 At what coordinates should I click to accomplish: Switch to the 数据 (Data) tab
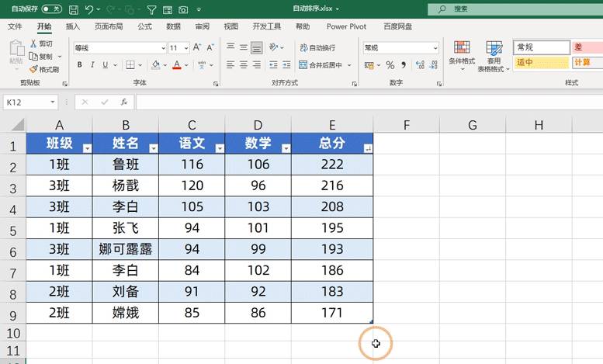[173, 26]
